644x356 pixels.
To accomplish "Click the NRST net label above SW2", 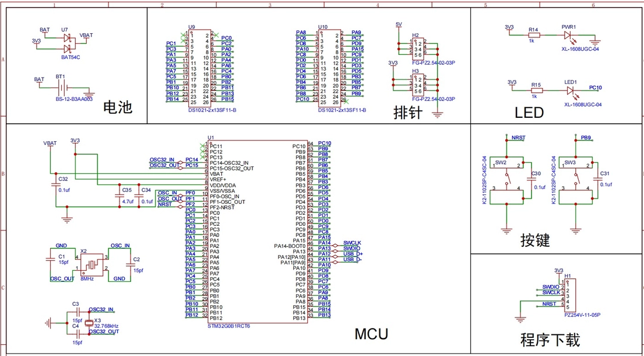I will 519,137.
